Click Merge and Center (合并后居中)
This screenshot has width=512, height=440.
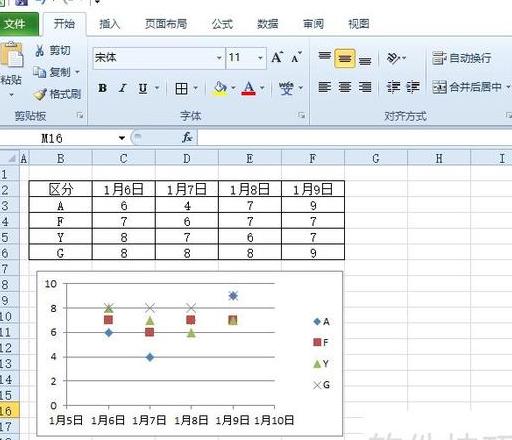[467, 87]
